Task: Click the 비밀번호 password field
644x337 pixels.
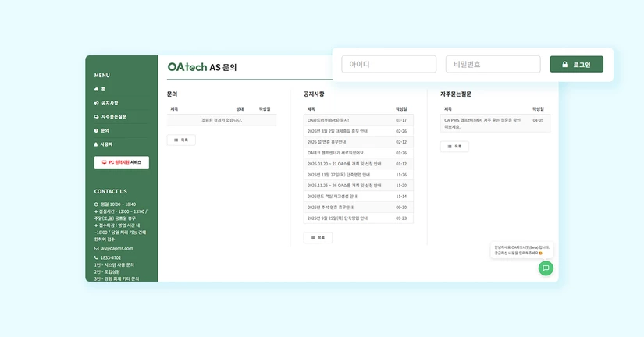Action: (x=493, y=64)
